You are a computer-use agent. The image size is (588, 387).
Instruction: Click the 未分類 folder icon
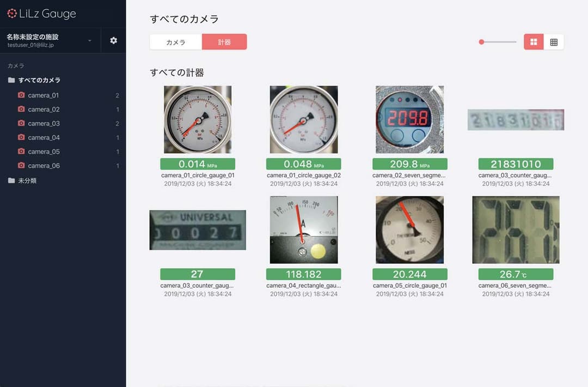[11, 180]
